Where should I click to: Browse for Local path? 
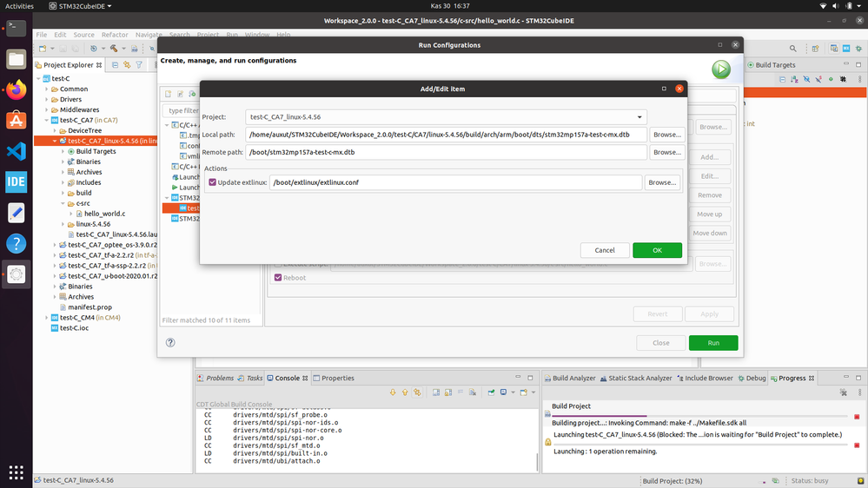pyautogui.click(x=666, y=135)
